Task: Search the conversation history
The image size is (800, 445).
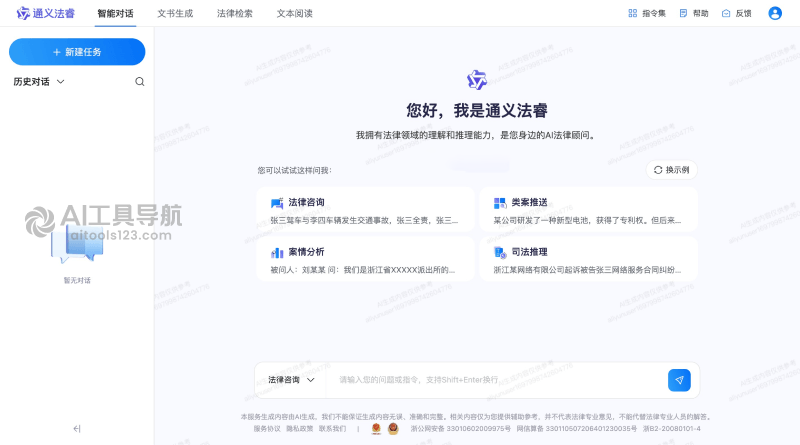Action: tap(139, 82)
